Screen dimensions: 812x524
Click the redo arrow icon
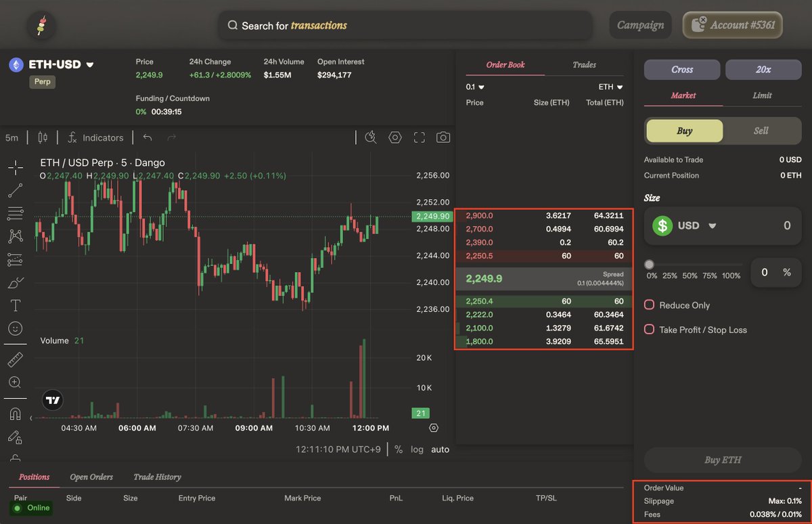click(171, 137)
